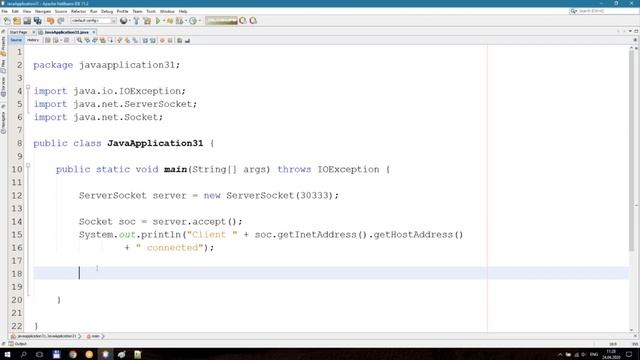Click the taskbar clock
Screen dimensions: 640x360
(611, 354)
